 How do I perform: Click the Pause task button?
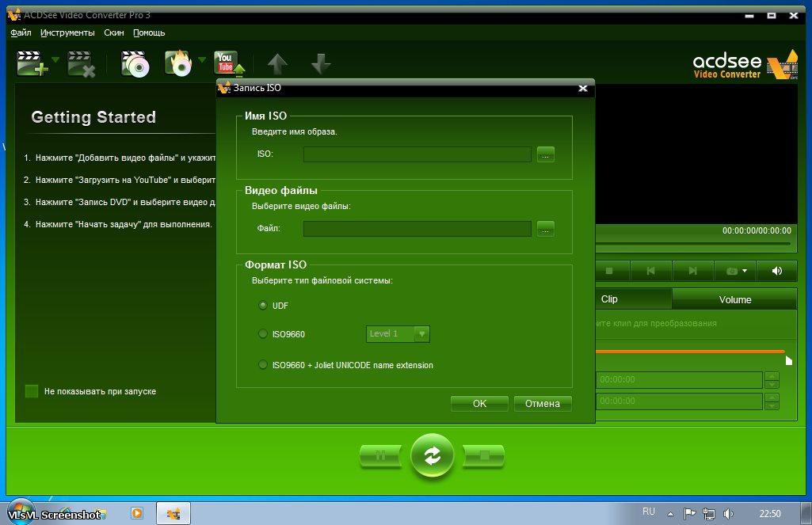tap(380, 456)
